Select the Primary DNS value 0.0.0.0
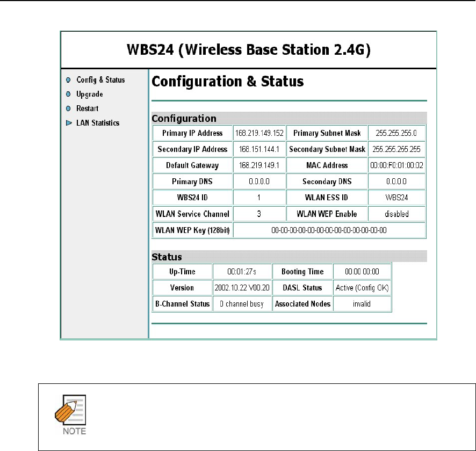The width and height of the screenshot is (476, 451). pos(259,181)
